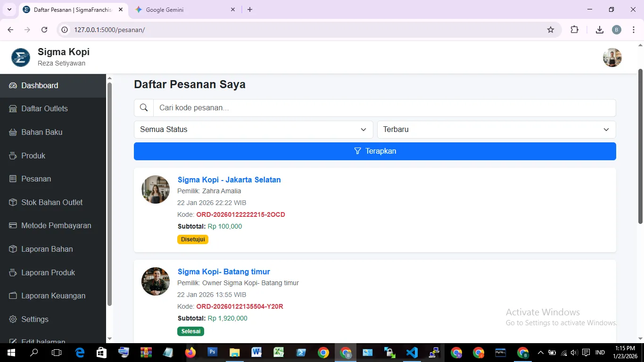The image size is (644, 362).
Task: Click the Bahan Baku basket icon
Action: pyautogui.click(x=13, y=132)
